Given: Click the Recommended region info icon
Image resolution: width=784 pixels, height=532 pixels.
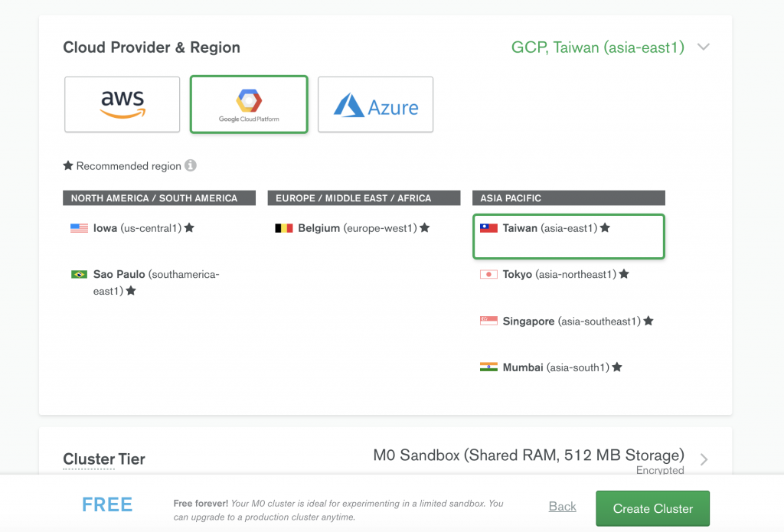Looking at the screenshot, I should click(x=191, y=165).
